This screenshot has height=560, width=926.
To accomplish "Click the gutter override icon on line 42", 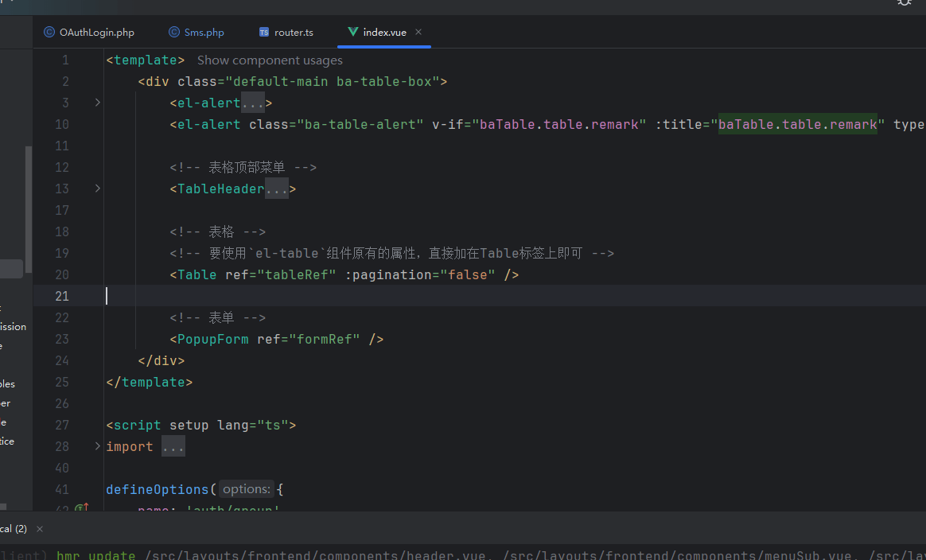I will pyautogui.click(x=81, y=507).
